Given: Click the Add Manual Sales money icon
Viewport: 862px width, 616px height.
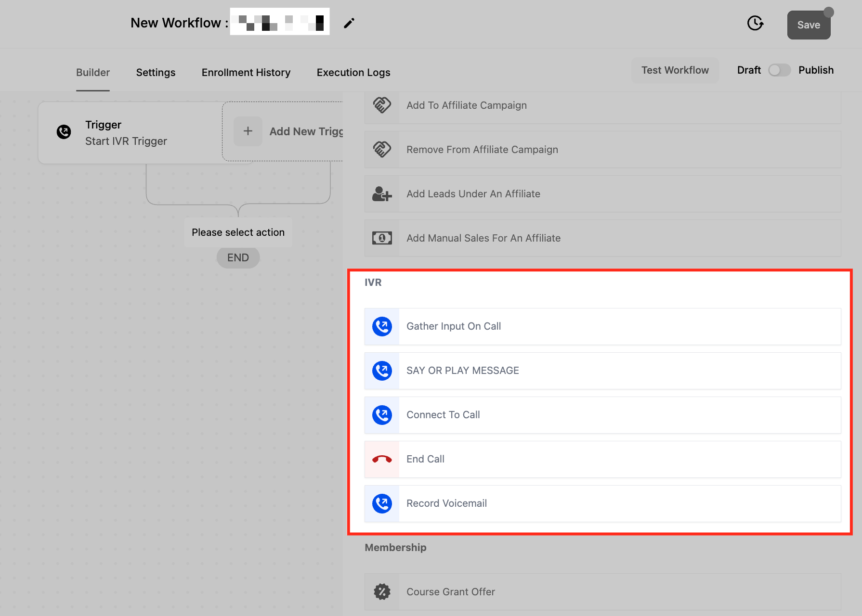Looking at the screenshot, I should click(x=382, y=238).
